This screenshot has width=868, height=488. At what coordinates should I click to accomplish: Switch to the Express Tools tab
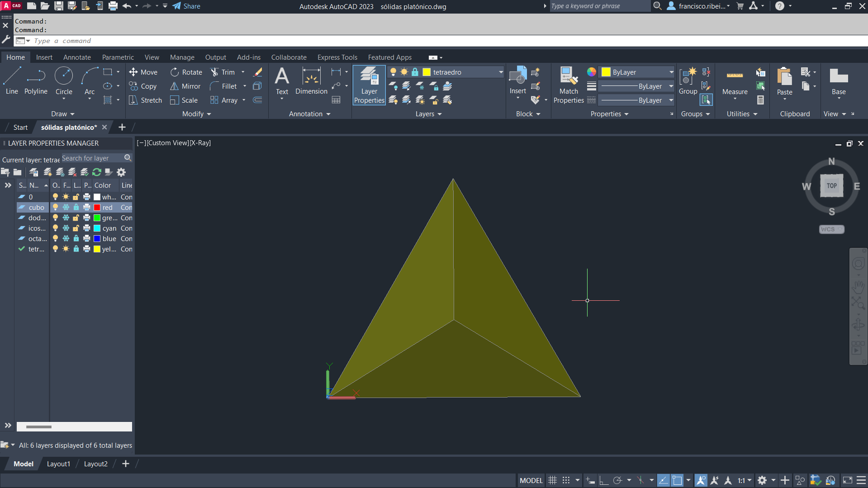point(337,57)
